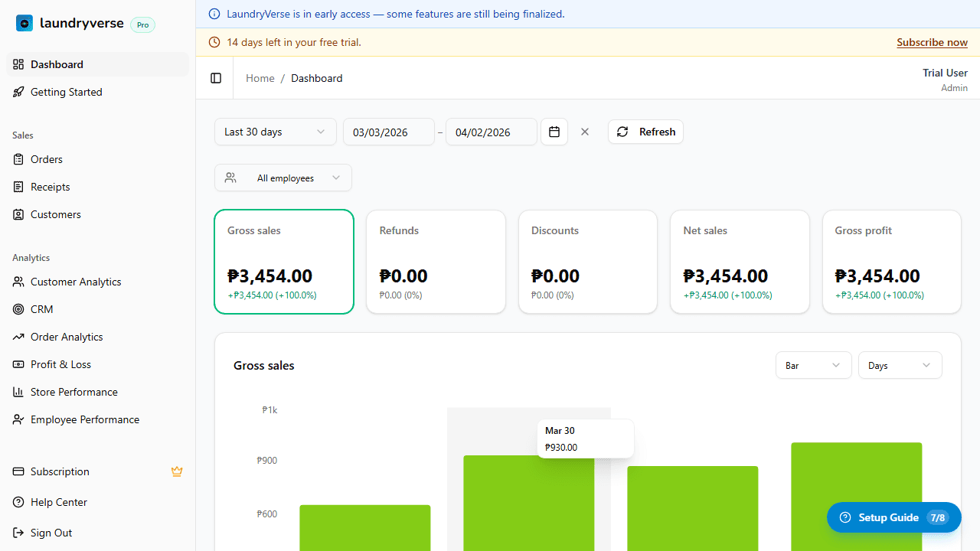Open Store Performance analytics

(73, 391)
